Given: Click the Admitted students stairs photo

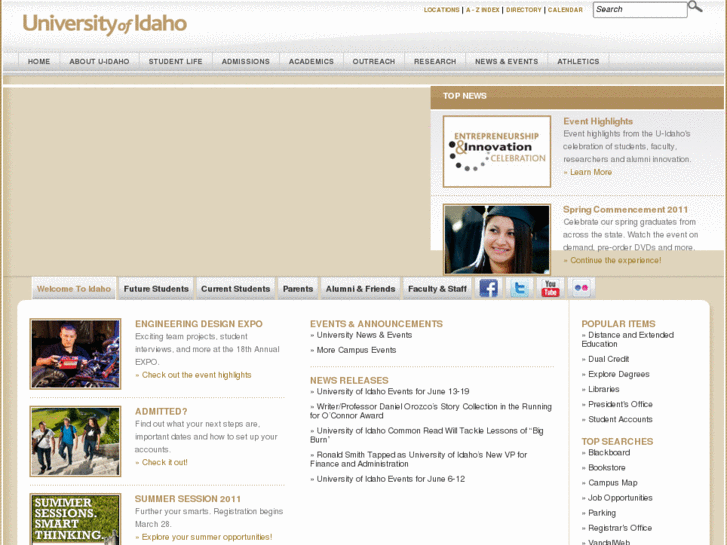Looking at the screenshot, I should click(75, 441).
